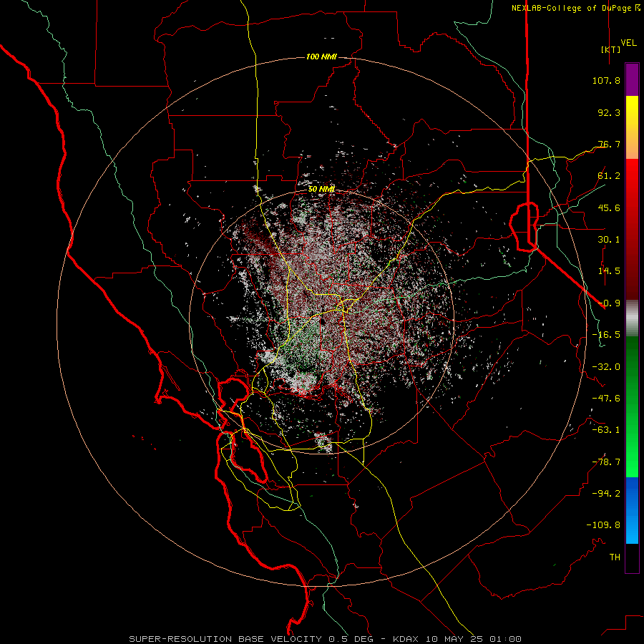The height and width of the screenshot is (644, 644).
Task: Click the purple segment of velocity color bar
Action: pyautogui.click(x=632, y=80)
